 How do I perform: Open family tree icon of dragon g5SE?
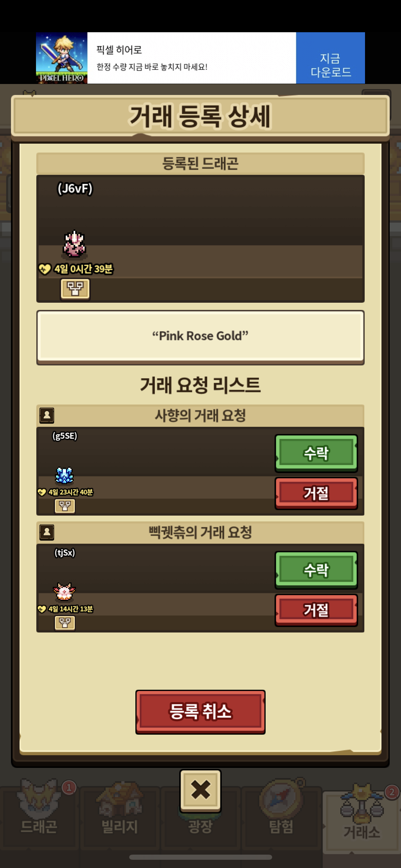pyautogui.click(x=65, y=506)
